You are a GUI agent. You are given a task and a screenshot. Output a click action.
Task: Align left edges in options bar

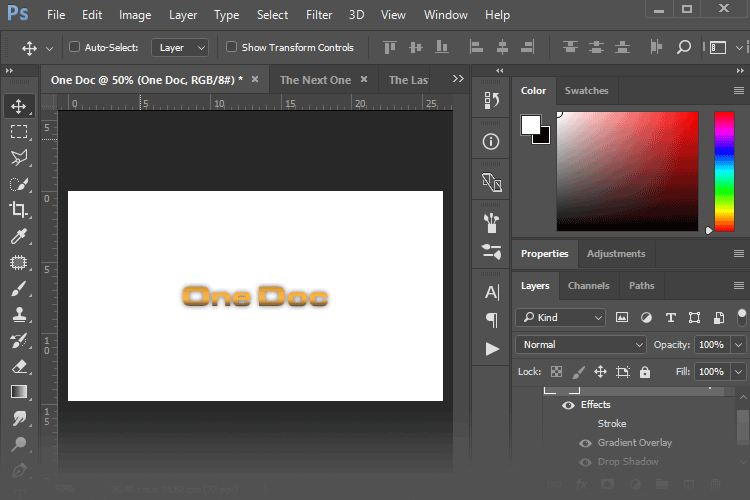point(476,47)
